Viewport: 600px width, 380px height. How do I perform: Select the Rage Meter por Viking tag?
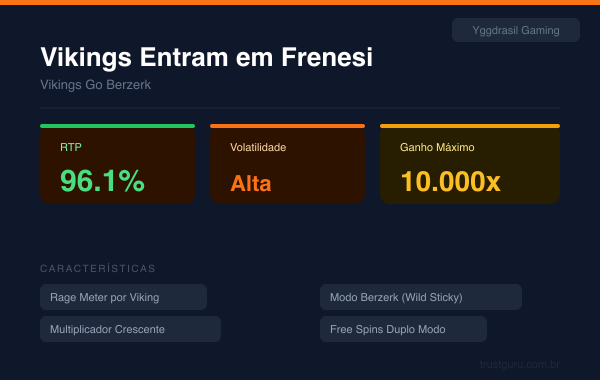point(124,297)
